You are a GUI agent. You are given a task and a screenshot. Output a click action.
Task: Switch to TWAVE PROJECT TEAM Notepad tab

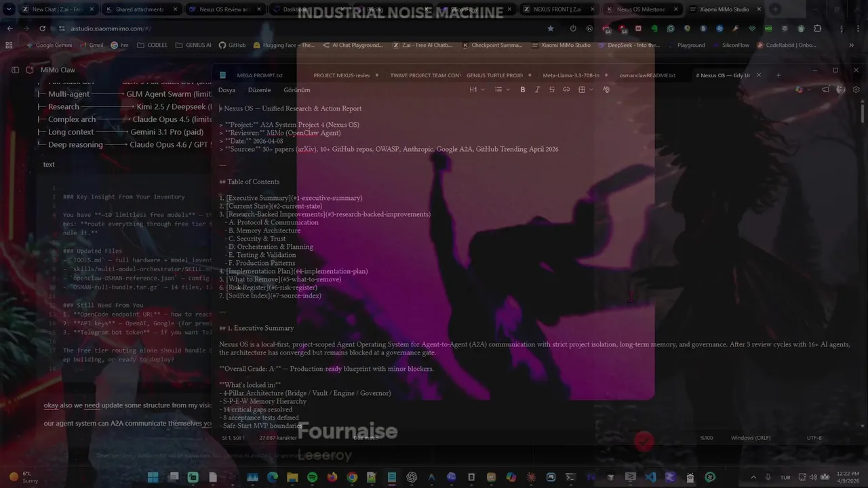click(425, 75)
